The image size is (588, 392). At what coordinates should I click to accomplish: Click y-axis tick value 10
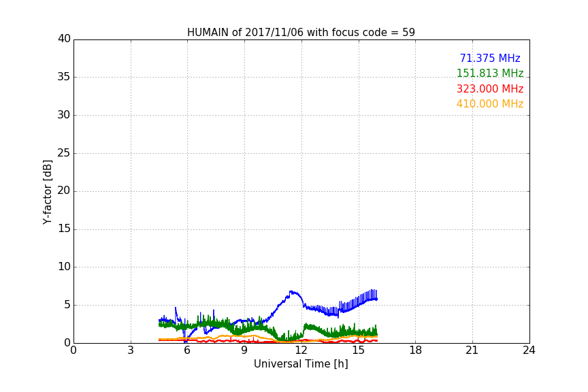[x=64, y=267]
